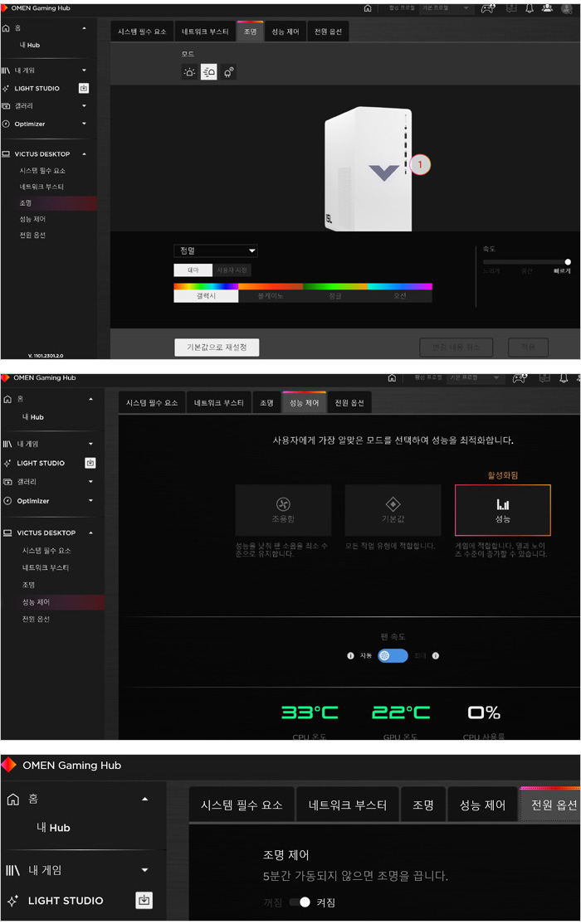This screenshot has height=924, width=581.
Task: Expand the Optimizer arrow in top sidebar
Action: pos(85,124)
